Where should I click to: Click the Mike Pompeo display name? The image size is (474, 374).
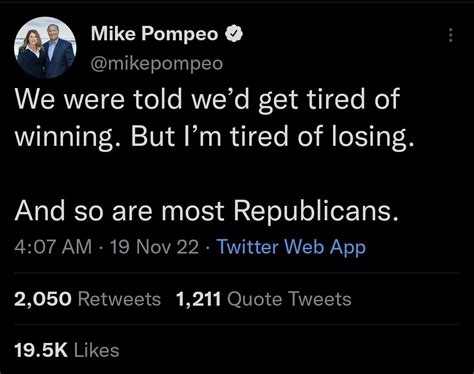155,34
